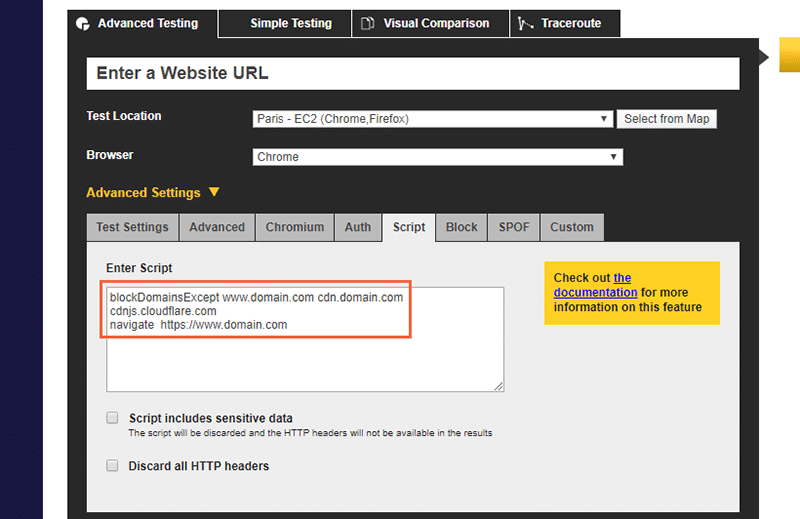Switch to the Test Settings tab
Viewport: 800px width, 519px height.
pos(132,227)
